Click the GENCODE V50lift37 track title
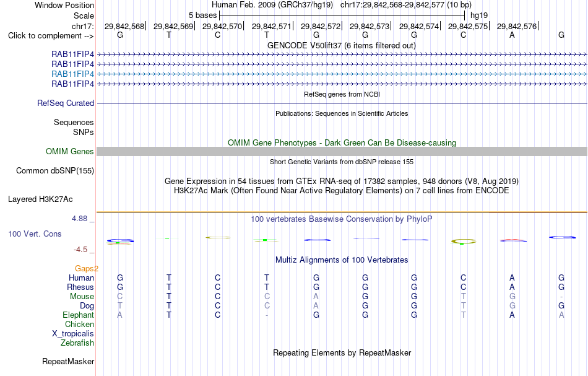Image resolution: width=588 pixels, height=376 pixels. click(x=341, y=45)
